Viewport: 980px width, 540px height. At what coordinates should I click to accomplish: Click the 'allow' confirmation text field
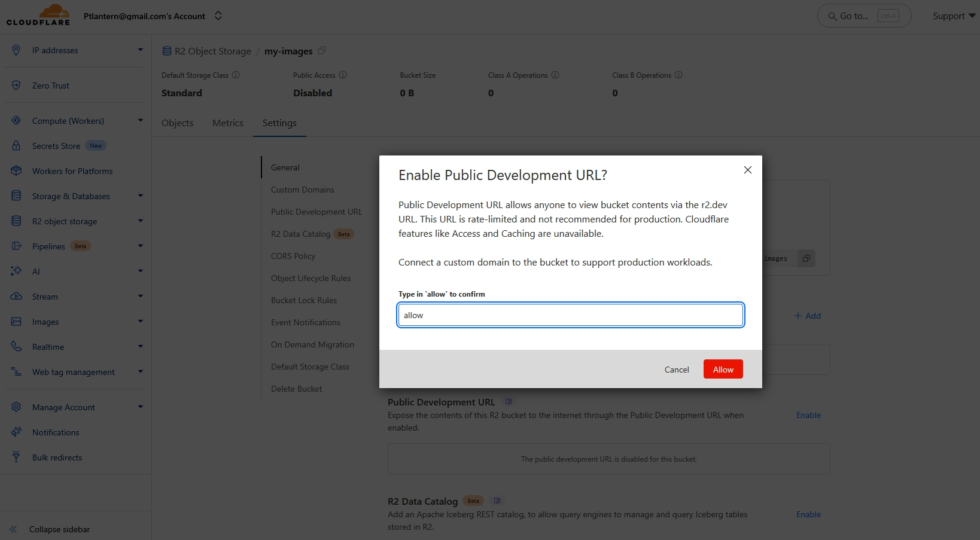[570, 315]
